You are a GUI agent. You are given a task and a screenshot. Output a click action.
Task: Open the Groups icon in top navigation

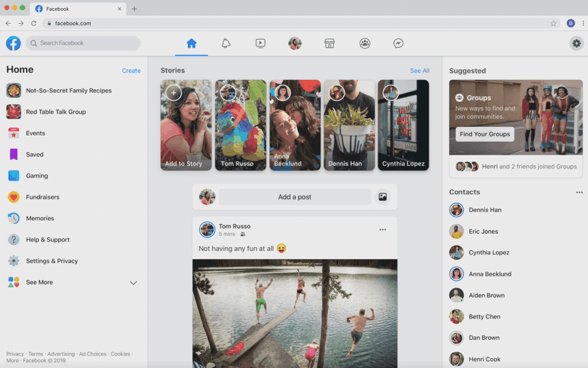tap(364, 44)
